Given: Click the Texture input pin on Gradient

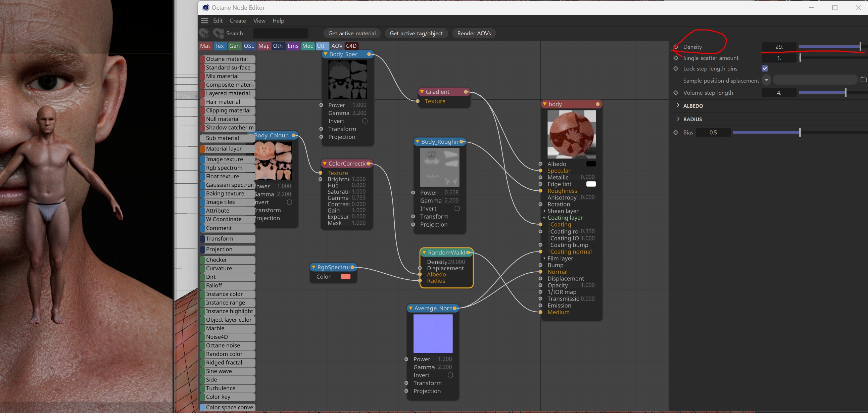Looking at the screenshot, I should click(418, 101).
